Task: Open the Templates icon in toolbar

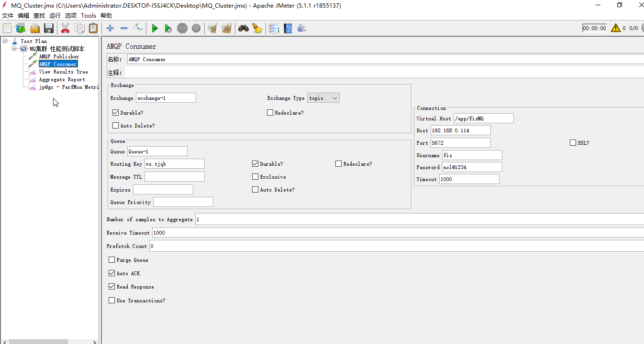Action: 21,28
